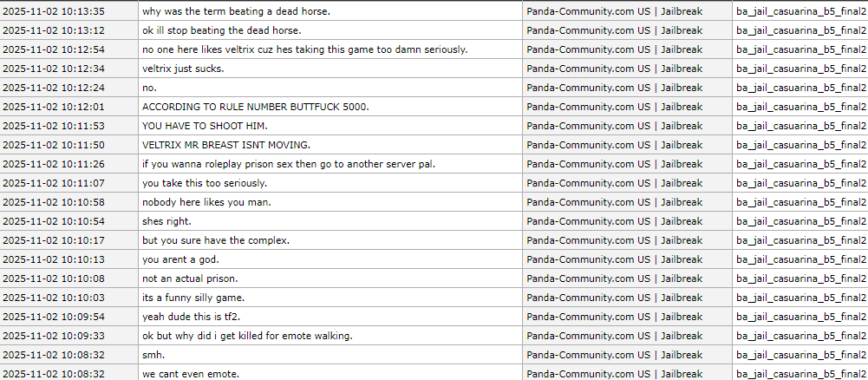The image size is (868, 380).
Task: Click message "veltrix just sucks."
Action: point(183,69)
